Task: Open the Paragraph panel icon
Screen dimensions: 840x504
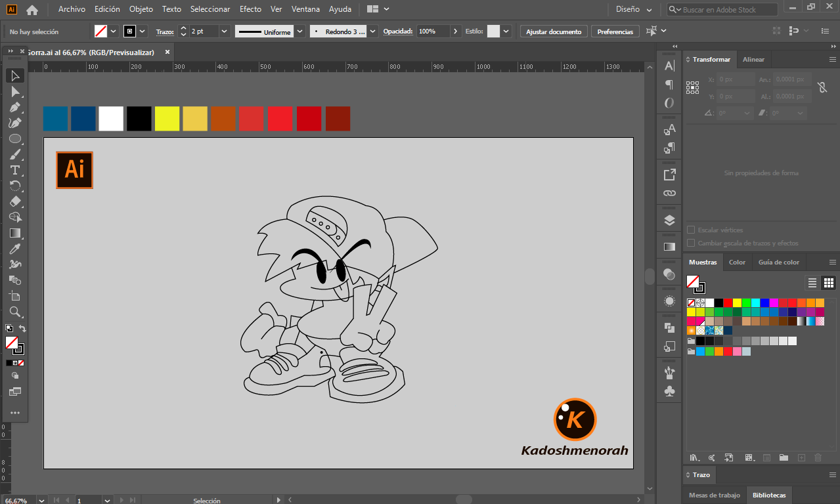Action: click(669, 85)
